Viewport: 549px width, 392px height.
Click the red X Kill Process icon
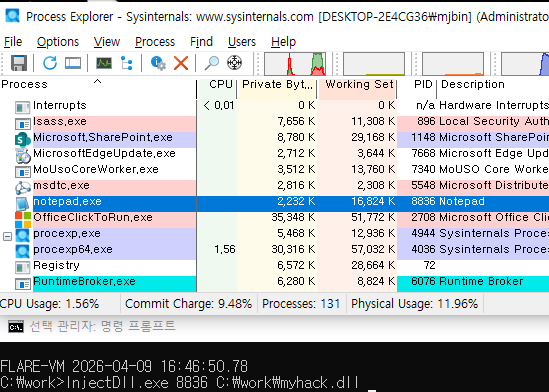[x=181, y=63]
